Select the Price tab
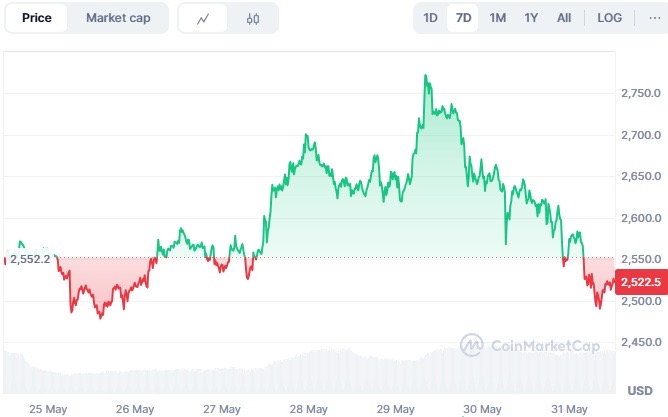This screenshot has height=417, width=668. [x=37, y=18]
